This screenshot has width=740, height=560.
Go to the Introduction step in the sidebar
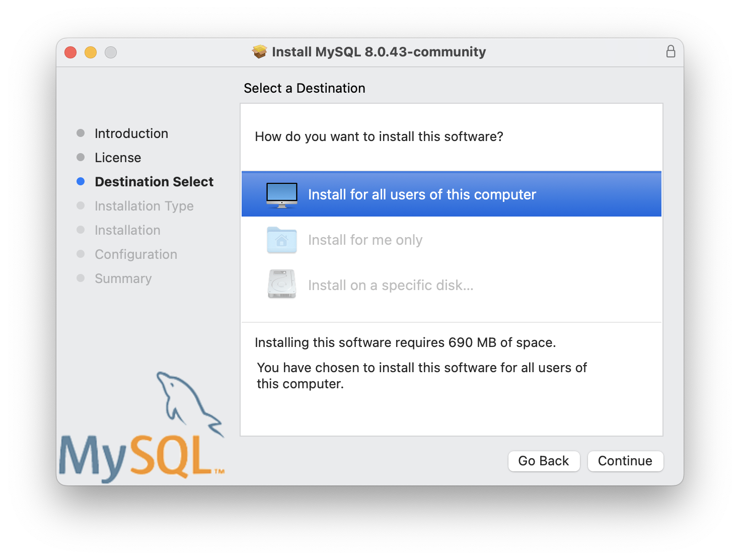(x=131, y=133)
